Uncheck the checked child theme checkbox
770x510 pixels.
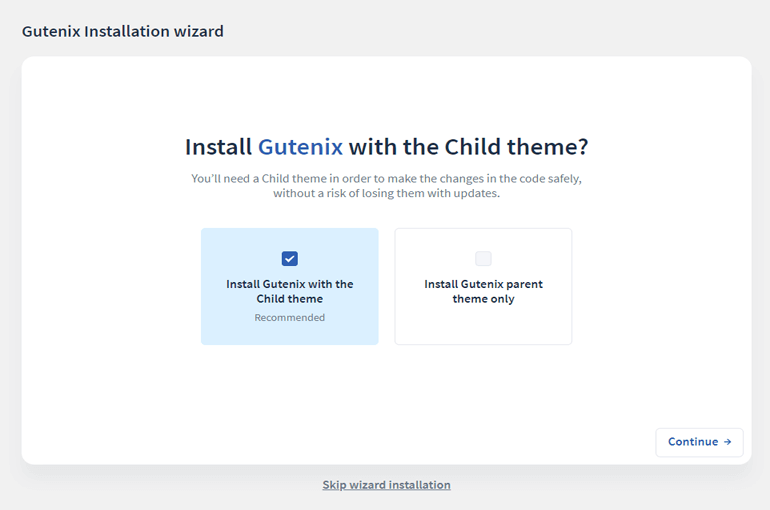coord(290,259)
